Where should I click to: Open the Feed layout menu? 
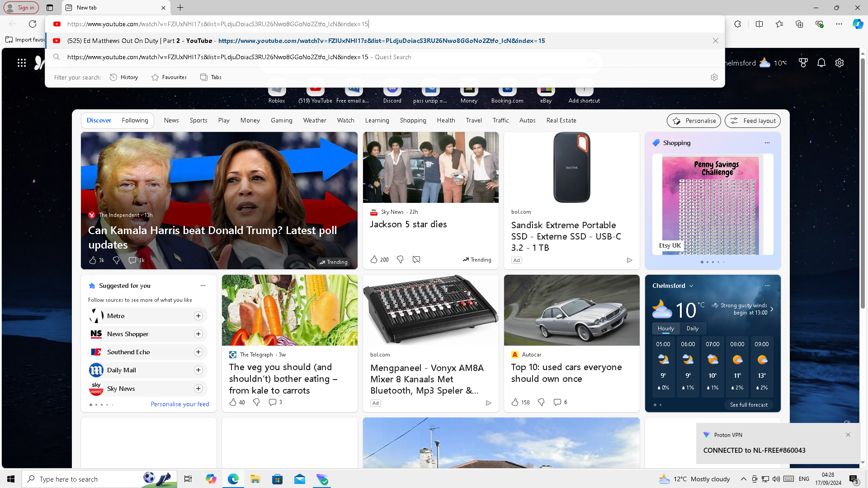(753, 121)
